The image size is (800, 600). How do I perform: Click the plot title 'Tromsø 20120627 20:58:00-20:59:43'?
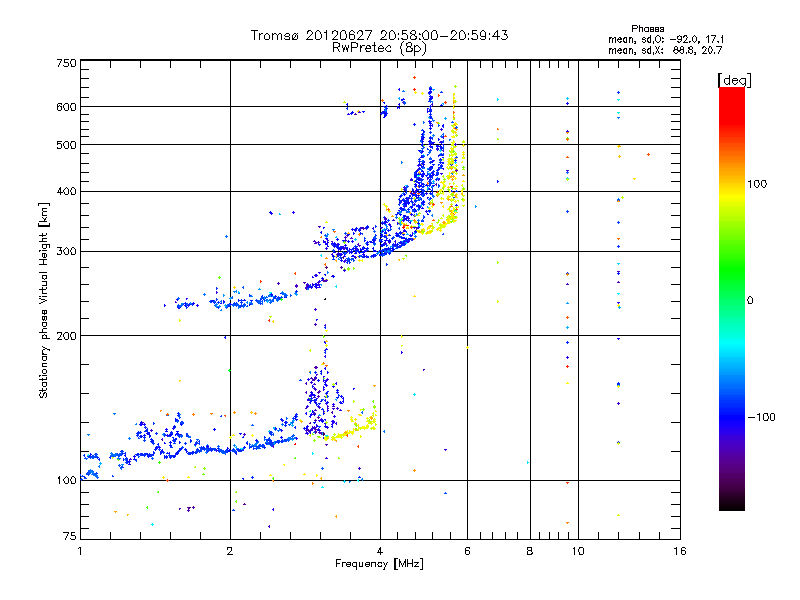pos(379,35)
